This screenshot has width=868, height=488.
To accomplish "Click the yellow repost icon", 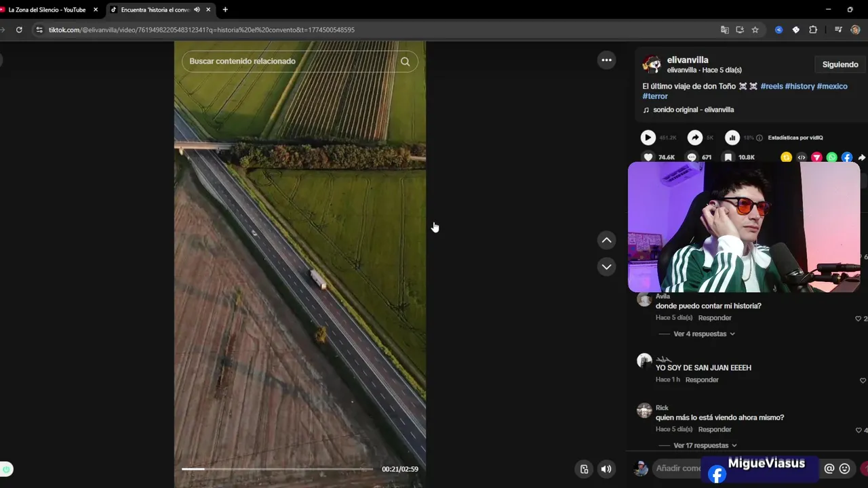I will (x=786, y=157).
